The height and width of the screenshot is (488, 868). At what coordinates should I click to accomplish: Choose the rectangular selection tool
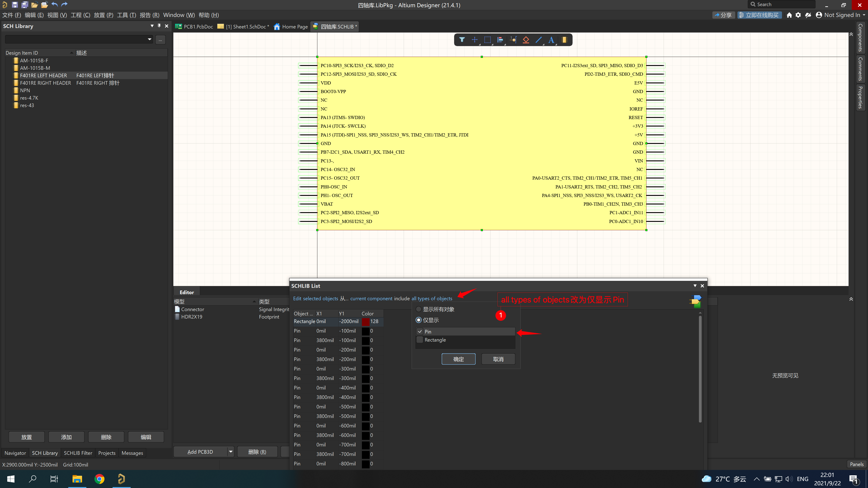click(x=487, y=40)
